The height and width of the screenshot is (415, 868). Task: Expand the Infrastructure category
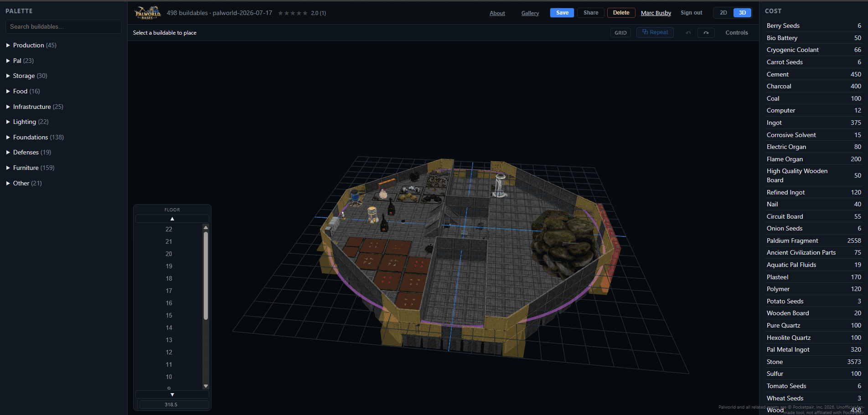tap(35, 107)
